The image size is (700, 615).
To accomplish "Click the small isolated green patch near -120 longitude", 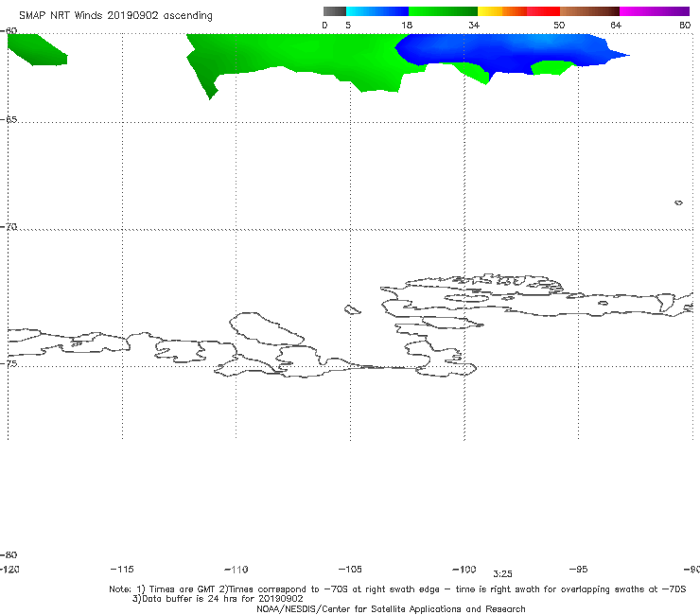I will tap(37, 49).
